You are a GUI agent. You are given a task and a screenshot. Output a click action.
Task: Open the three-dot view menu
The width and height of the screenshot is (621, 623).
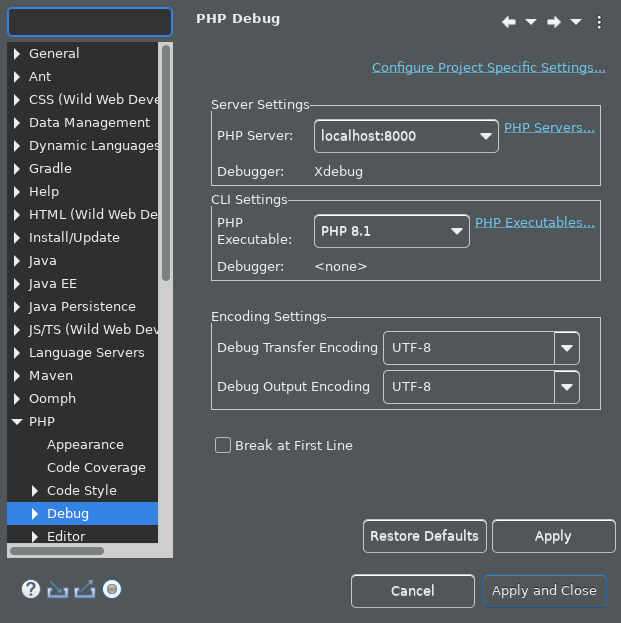click(x=599, y=22)
